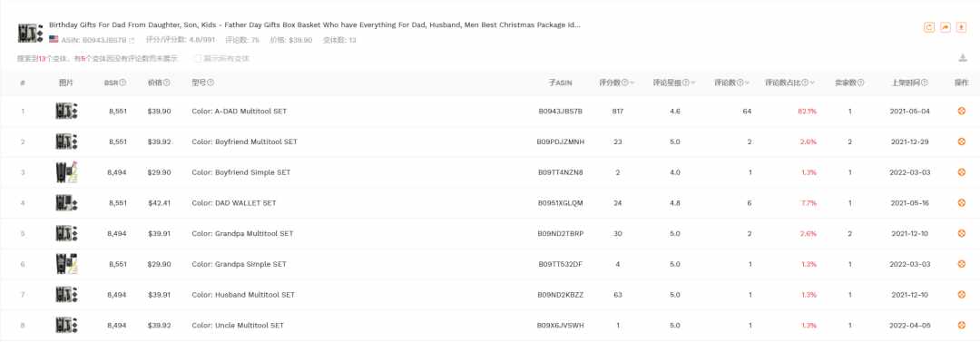Sort by the 评论数 column
The width and height of the screenshot is (980, 342).
[732, 83]
